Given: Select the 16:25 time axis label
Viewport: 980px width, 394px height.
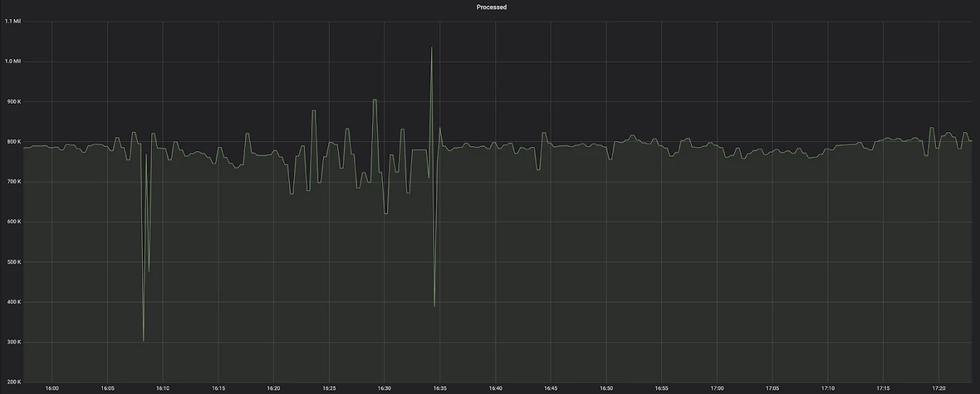Looking at the screenshot, I should coord(329,388).
